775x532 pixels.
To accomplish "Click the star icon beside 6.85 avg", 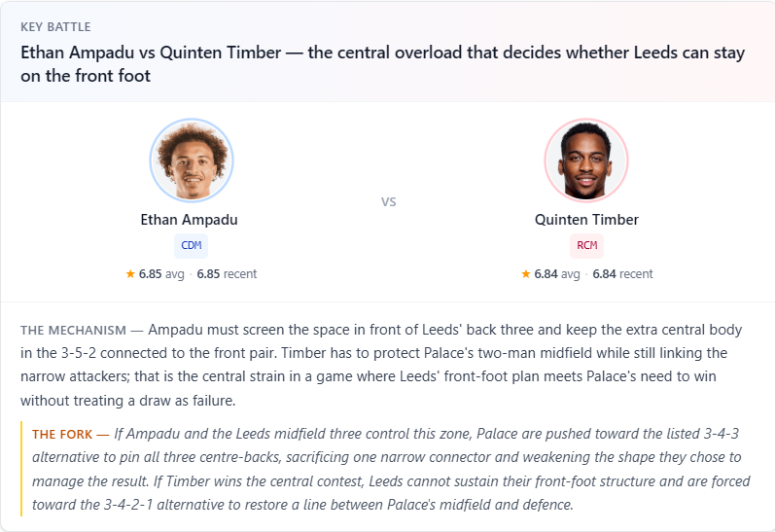I will [x=130, y=274].
